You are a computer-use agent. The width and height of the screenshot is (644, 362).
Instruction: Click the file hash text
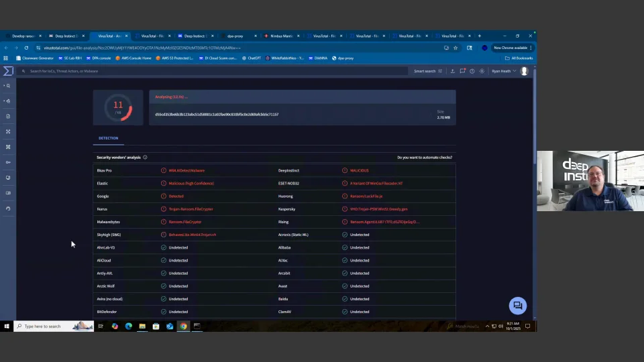pyautogui.click(x=217, y=115)
